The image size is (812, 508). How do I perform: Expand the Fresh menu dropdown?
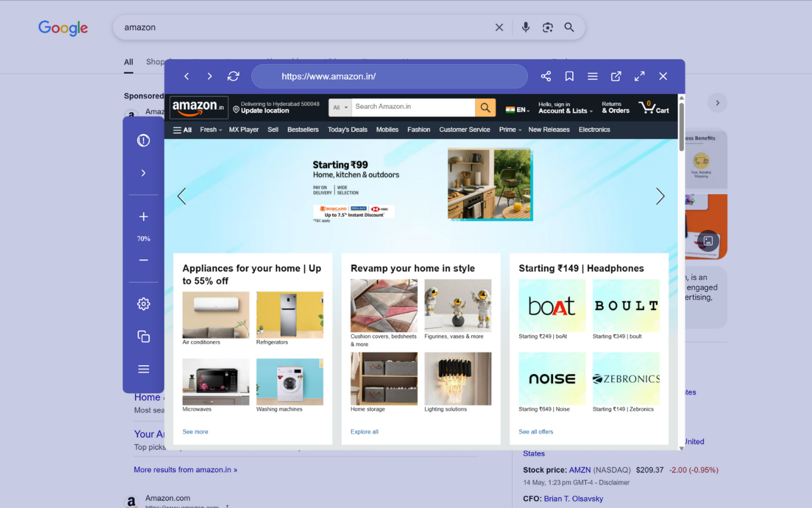pyautogui.click(x=211, y=130)
